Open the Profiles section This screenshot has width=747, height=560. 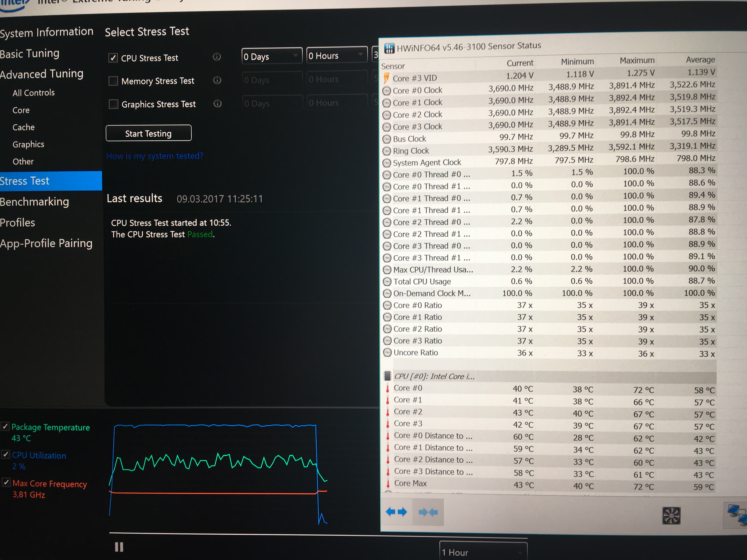coord(18,222)
